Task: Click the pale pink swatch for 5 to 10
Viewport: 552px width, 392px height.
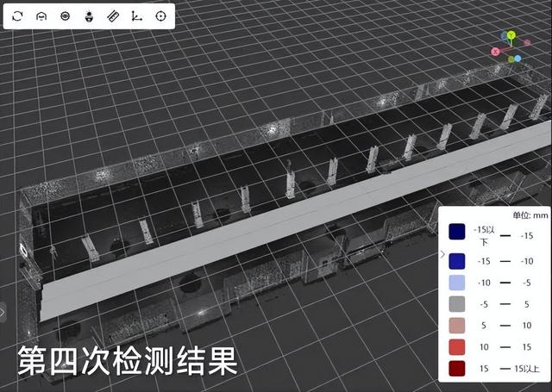Action: [x=456, y=326]
